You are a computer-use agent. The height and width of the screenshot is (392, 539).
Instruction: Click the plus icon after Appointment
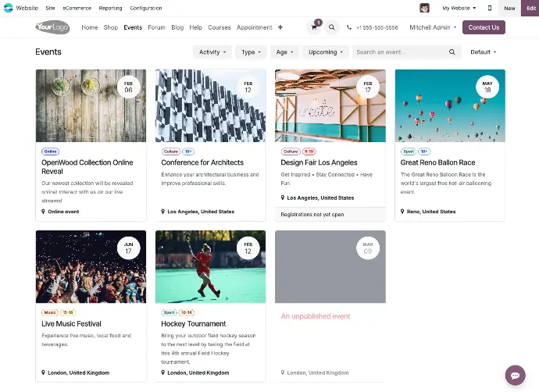click(280, 27)
